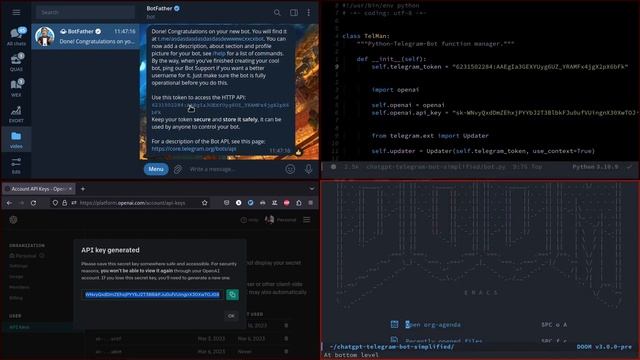This screenshot has width=640, height=360.
Task: Expand the list all tabs chevron
Action: click(x=312, y=189)
